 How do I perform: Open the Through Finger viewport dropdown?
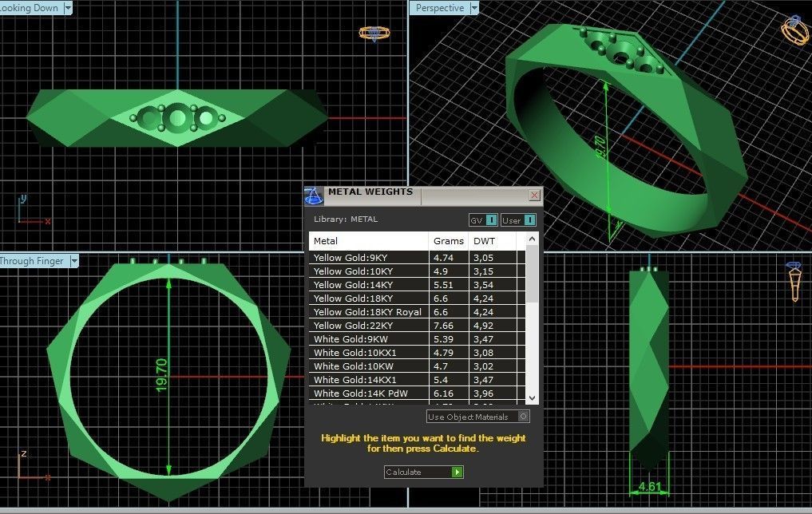pos(73,261)
